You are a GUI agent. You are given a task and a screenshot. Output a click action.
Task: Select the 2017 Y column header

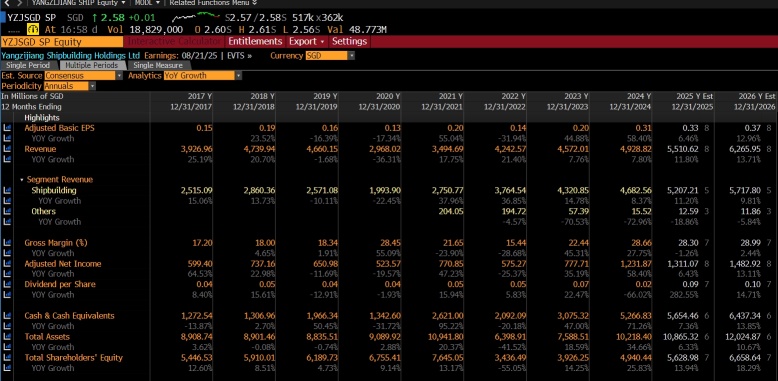coord(200,96)
